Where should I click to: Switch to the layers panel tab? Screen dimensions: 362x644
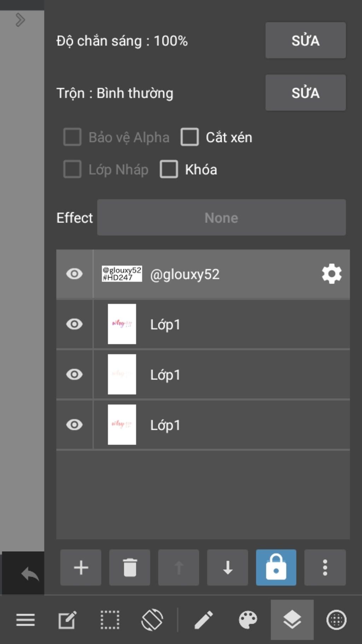click(292, 620)
